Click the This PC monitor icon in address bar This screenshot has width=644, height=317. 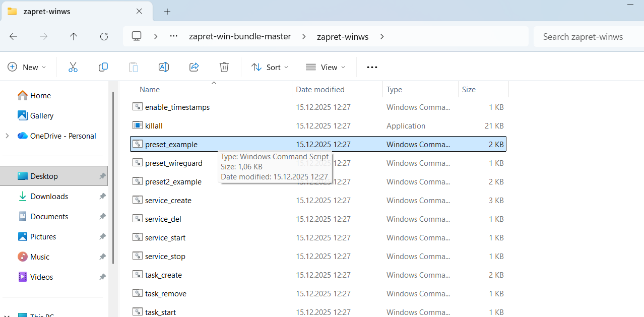point(137,36)
